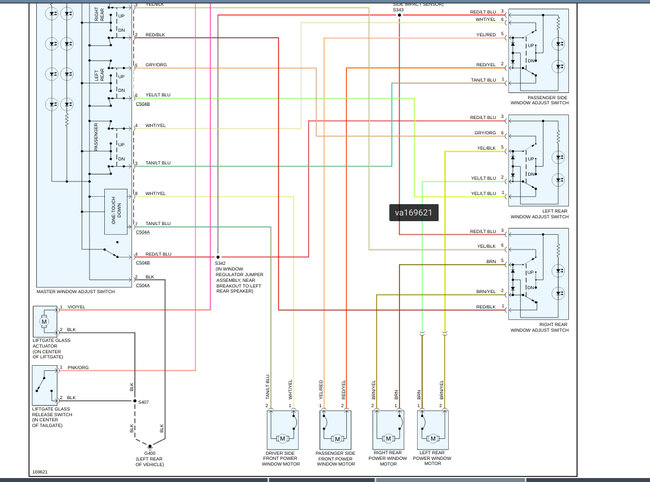
Task: Click the LIFTGATE GLASS ACTUATOR label
Action: pos(51,349)
